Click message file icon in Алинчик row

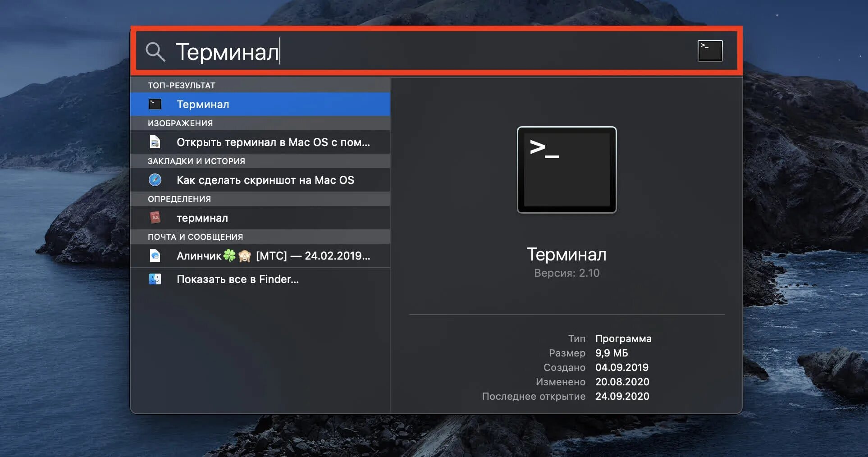point(155,256)
